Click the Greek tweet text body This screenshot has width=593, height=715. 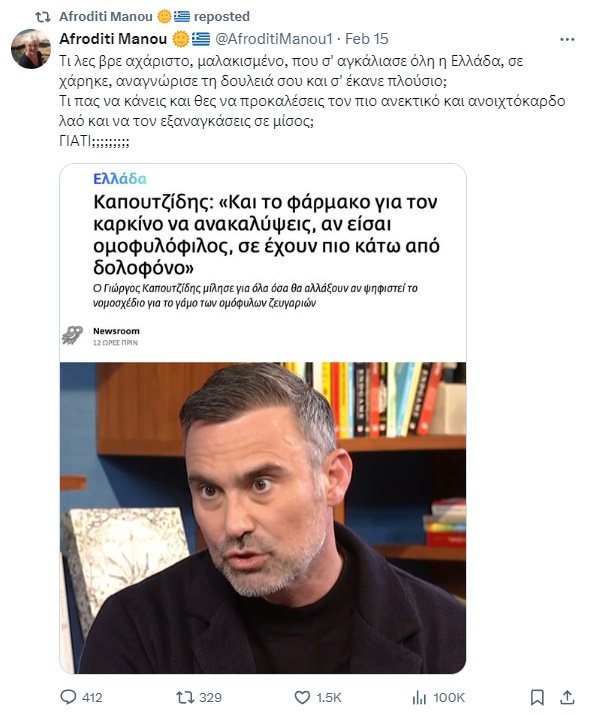pyautogui.click(x=312, y=101)
